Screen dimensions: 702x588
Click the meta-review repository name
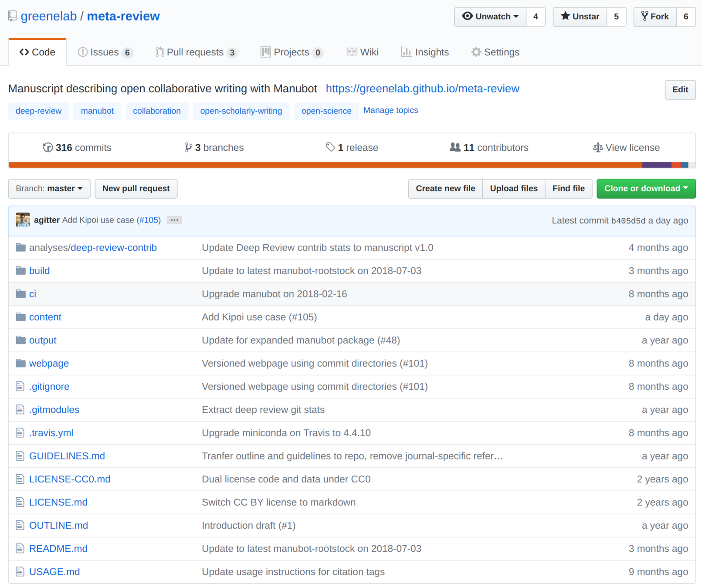pos(123,16)
